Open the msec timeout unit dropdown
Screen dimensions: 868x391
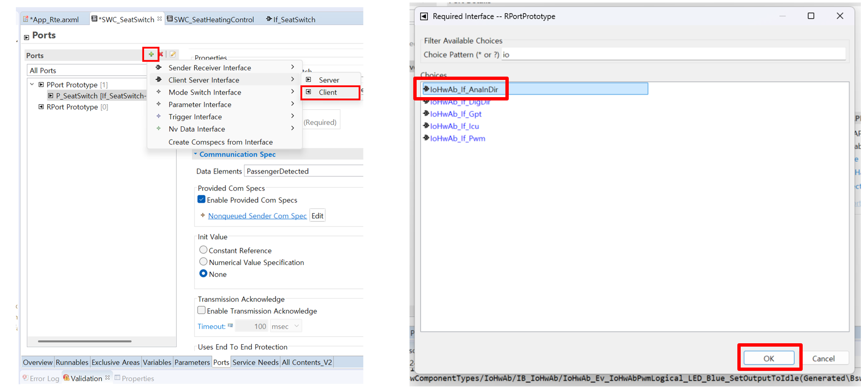(286, 326)
